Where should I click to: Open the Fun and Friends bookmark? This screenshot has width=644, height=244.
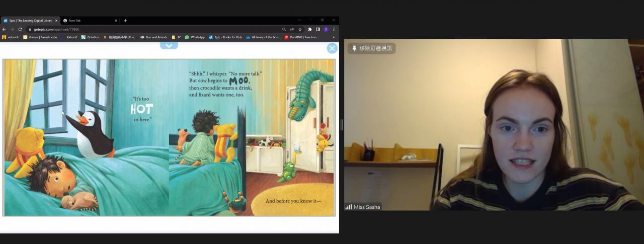[x=154, y=37]
